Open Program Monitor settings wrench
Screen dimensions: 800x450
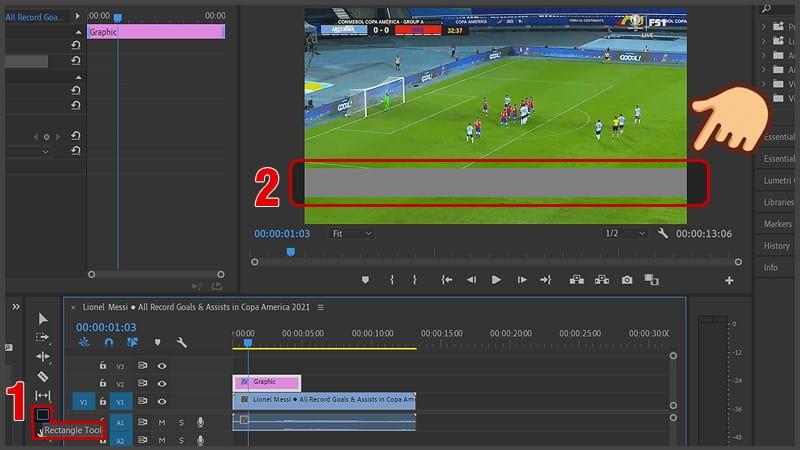pos(663,234)
